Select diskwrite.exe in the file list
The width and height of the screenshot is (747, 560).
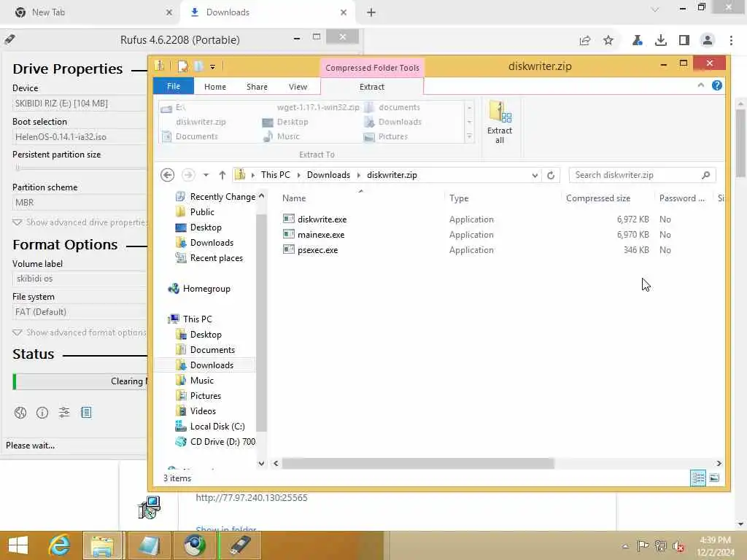pos(322,219)
